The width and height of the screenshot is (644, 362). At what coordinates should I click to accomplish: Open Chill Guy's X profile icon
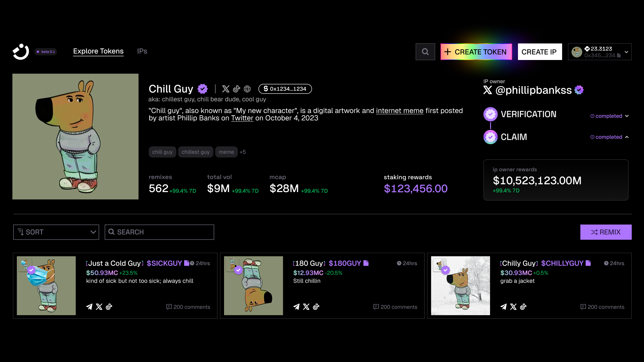coord(226,89)
